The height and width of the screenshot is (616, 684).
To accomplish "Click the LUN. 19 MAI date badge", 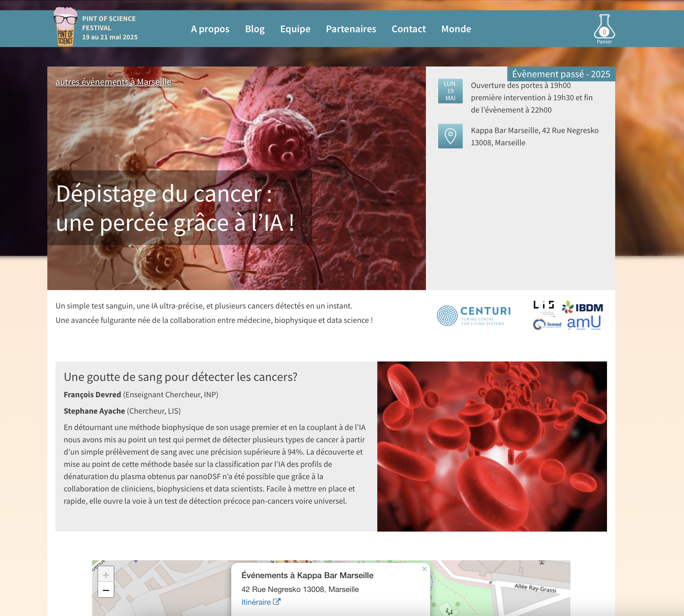I will [450, 91].
